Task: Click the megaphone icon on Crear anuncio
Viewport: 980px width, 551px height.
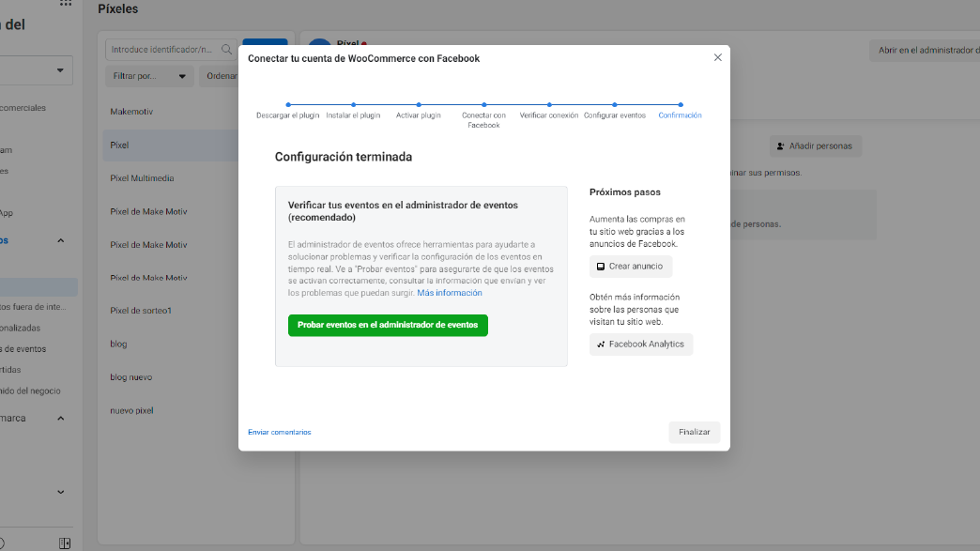Action: pos(601,267)
